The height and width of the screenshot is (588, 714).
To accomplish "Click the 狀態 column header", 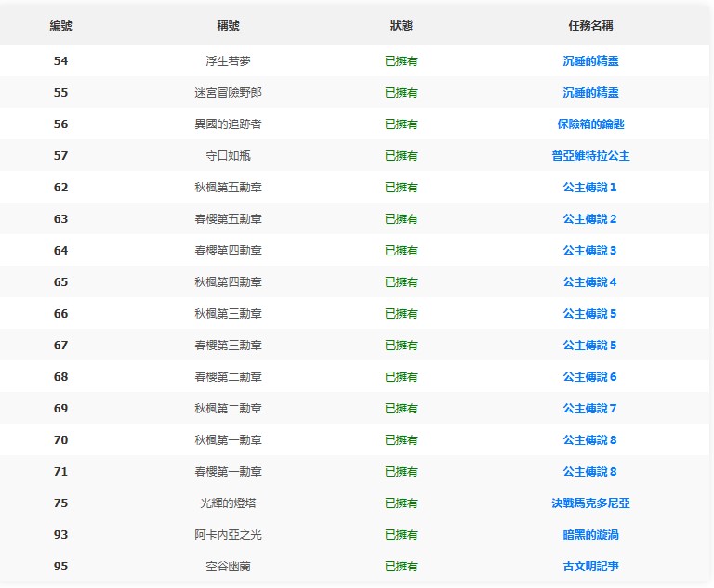I will tap(402, 26).
